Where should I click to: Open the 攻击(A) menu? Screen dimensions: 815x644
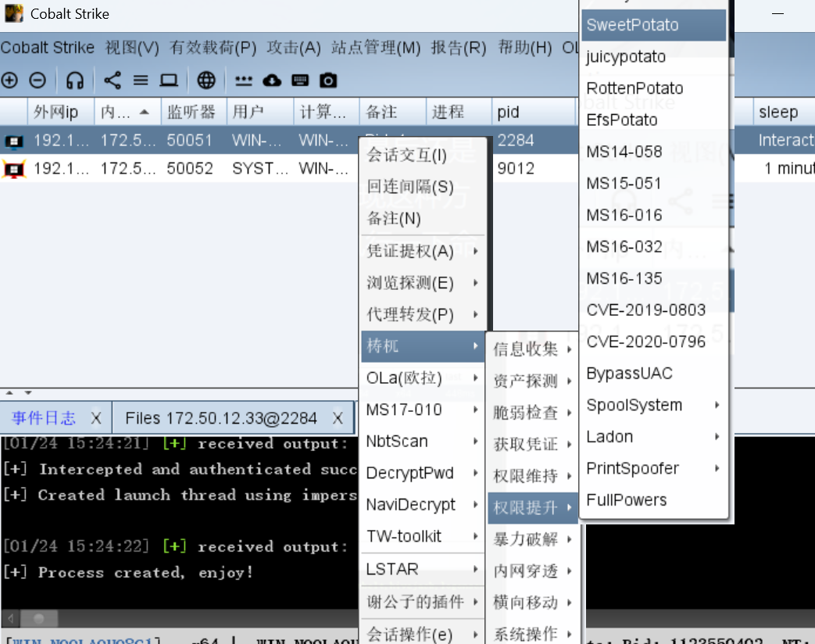click(x=294, y=48)
